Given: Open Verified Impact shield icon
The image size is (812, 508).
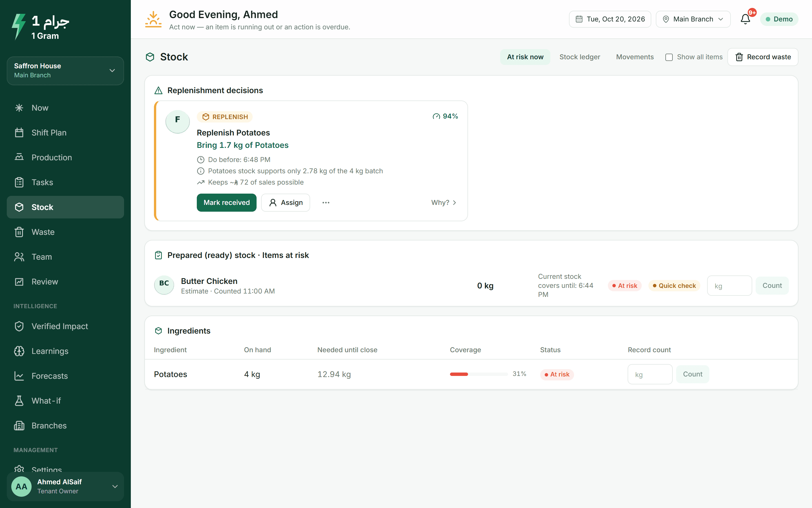Looking at the screenshot, I should (x=19, y=326).
